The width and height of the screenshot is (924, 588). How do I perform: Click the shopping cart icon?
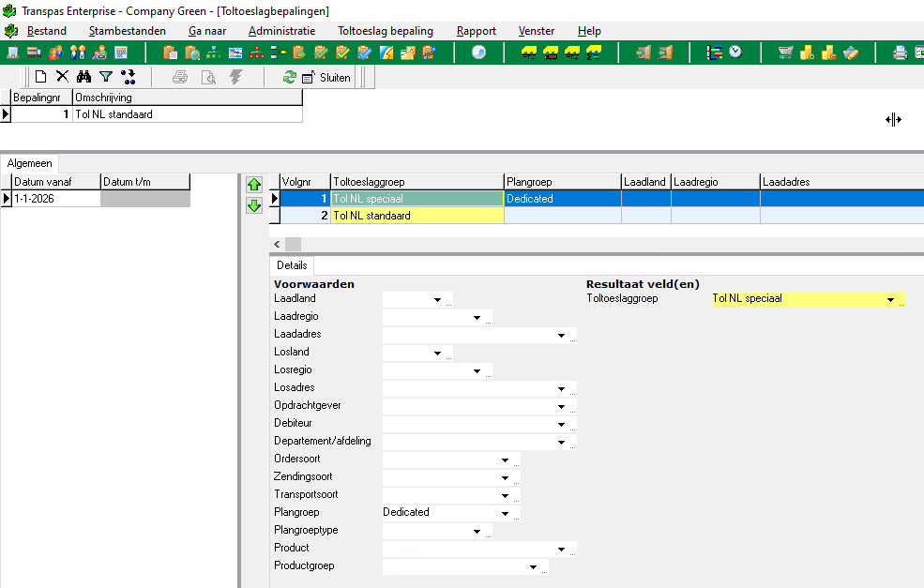[785, 53]
